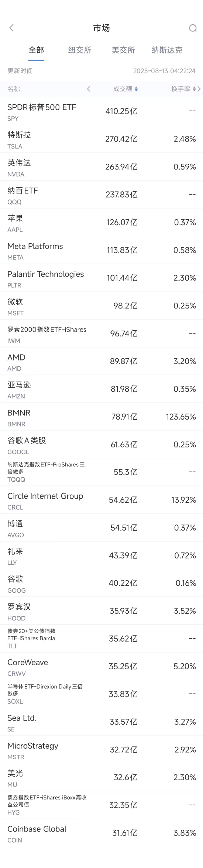Image resolution: width=203 pixels, height=868 pixels.
Task: Open Palantir Technologies PLTR row
Action: (101, 278)
